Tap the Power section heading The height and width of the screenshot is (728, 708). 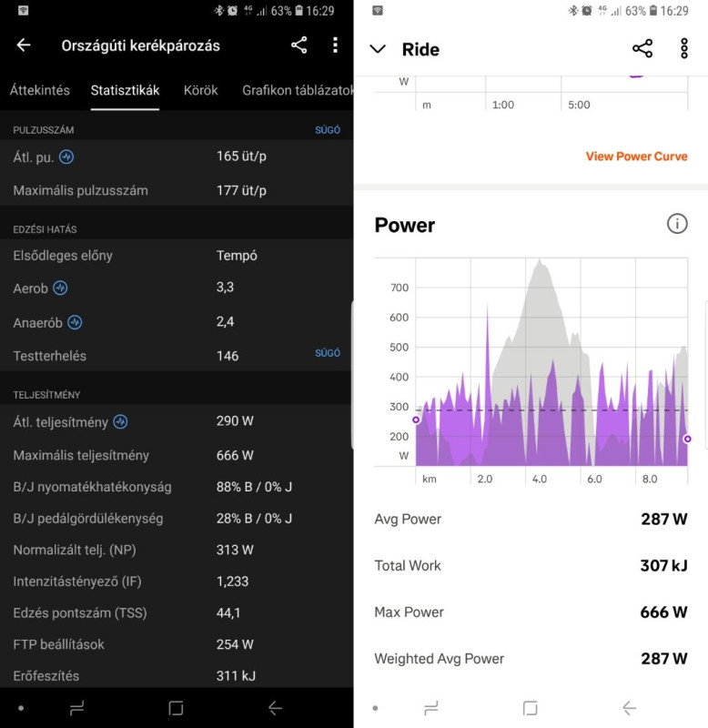tap(404, 225)
